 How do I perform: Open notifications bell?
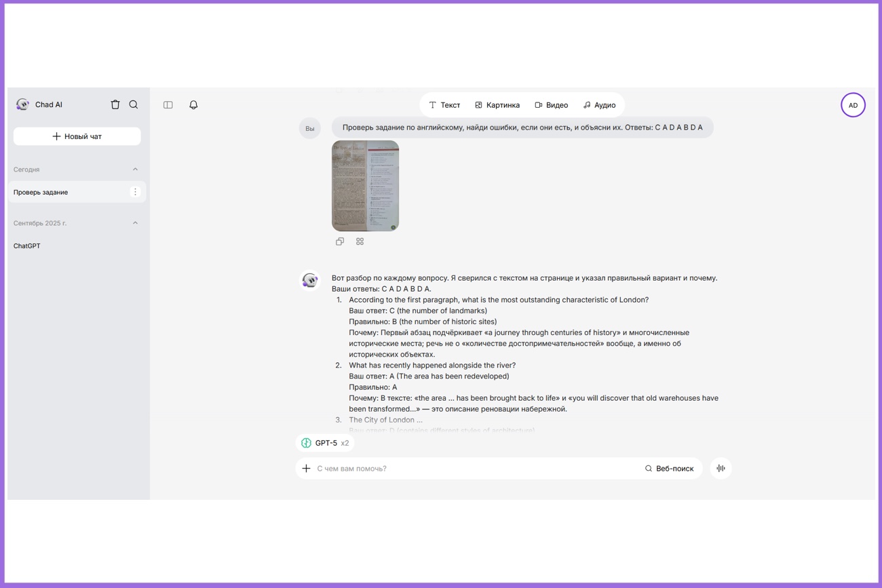[193, 105]
